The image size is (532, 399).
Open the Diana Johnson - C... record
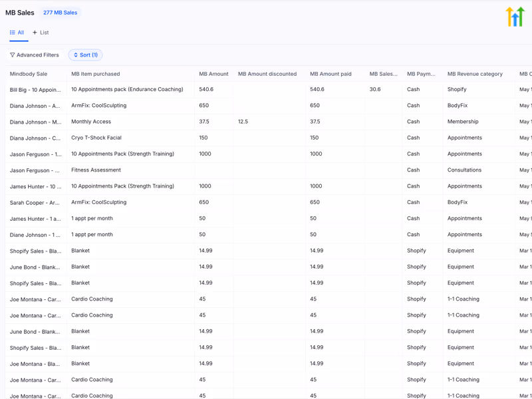tap(35, 138)
